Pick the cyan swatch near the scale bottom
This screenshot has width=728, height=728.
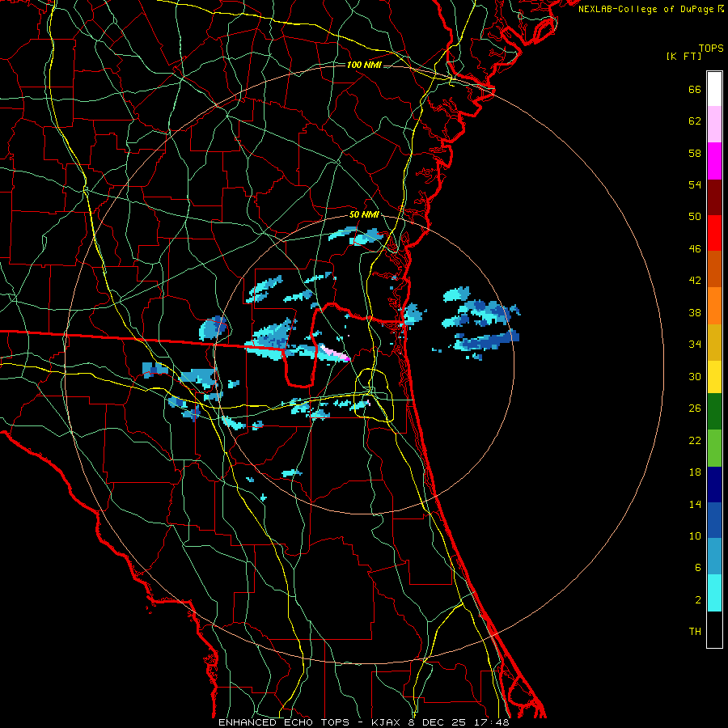pos(714,593)
